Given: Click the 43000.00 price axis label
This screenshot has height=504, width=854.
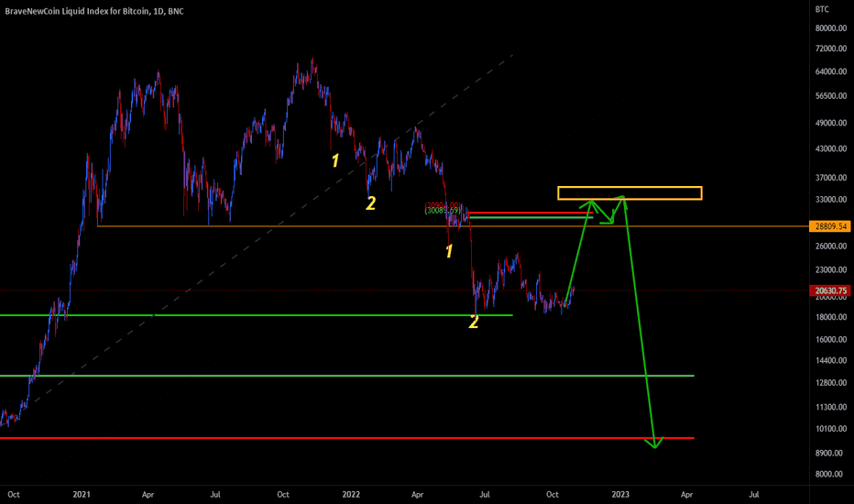Looking at the screenshot, I should point(831,148).
